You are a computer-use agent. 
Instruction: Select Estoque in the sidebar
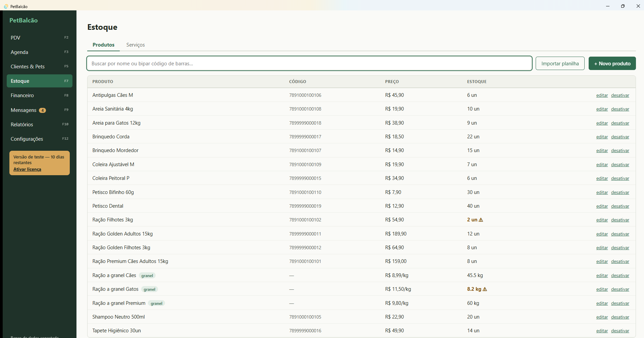pos(40,81)
